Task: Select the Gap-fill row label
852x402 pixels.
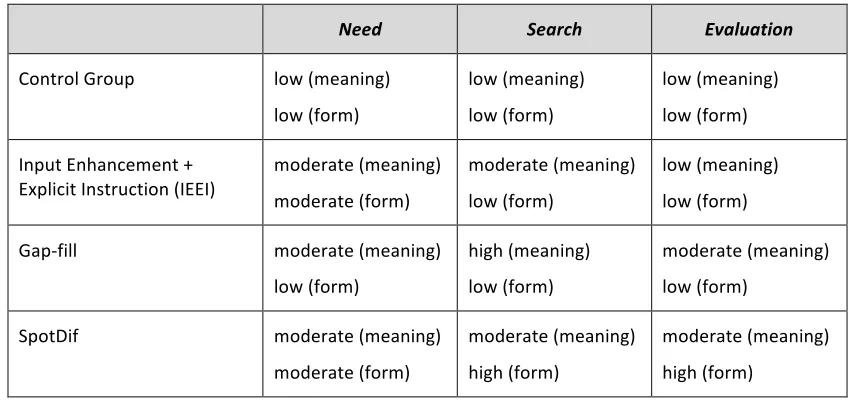Action: [48, 251]
